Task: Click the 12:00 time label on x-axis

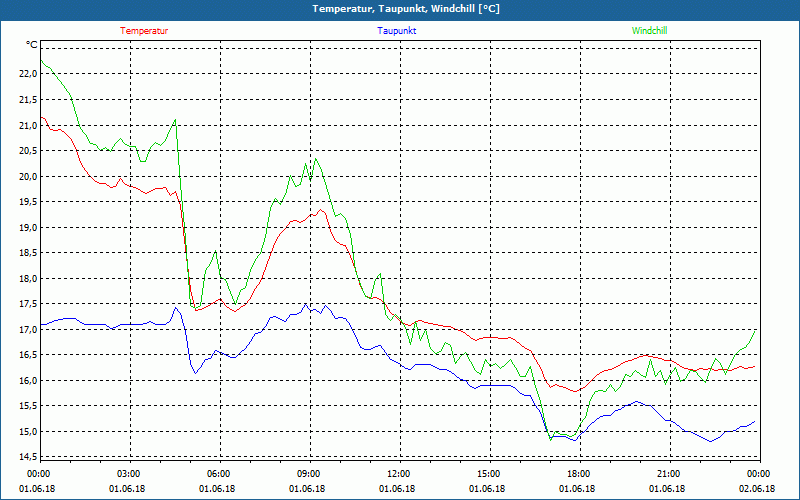Action: click(x=398, y=474)
